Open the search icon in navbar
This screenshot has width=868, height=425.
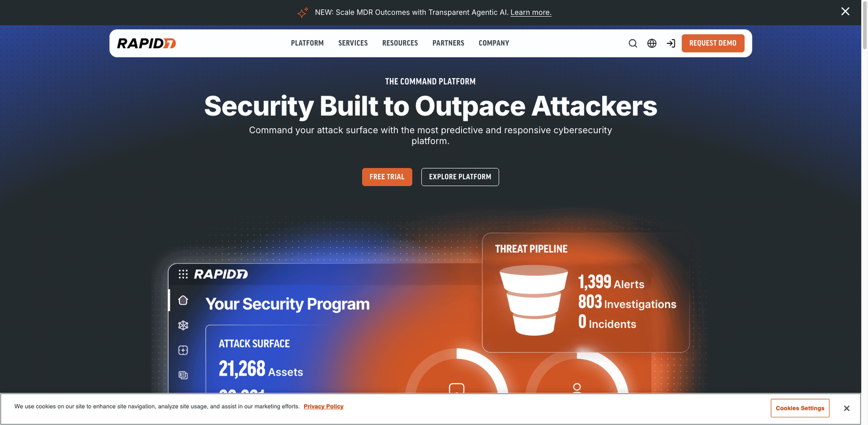[x=633, y=43]
